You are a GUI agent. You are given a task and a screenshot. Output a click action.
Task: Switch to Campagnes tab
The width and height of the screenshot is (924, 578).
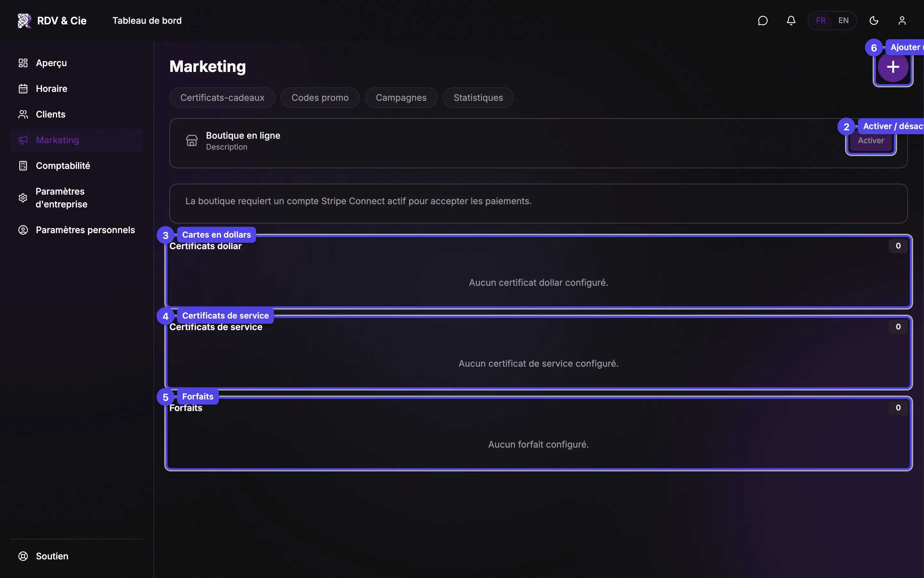[x=401, y=98]
